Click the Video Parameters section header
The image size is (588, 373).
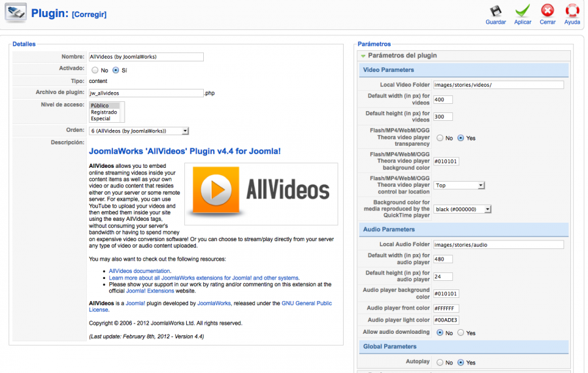point(464,70)
